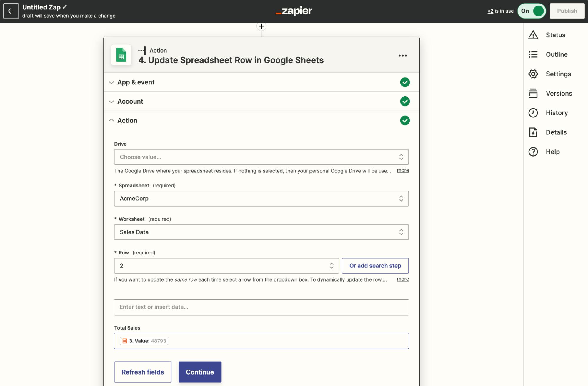Click the Versions stack icon
588x386 pixels.
[533, 93]
